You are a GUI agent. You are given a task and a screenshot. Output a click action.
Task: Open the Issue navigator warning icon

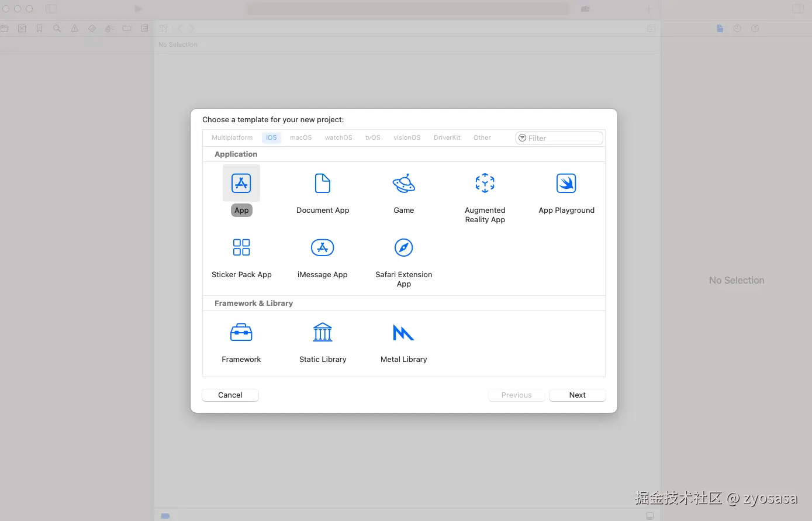pos(75,28)
